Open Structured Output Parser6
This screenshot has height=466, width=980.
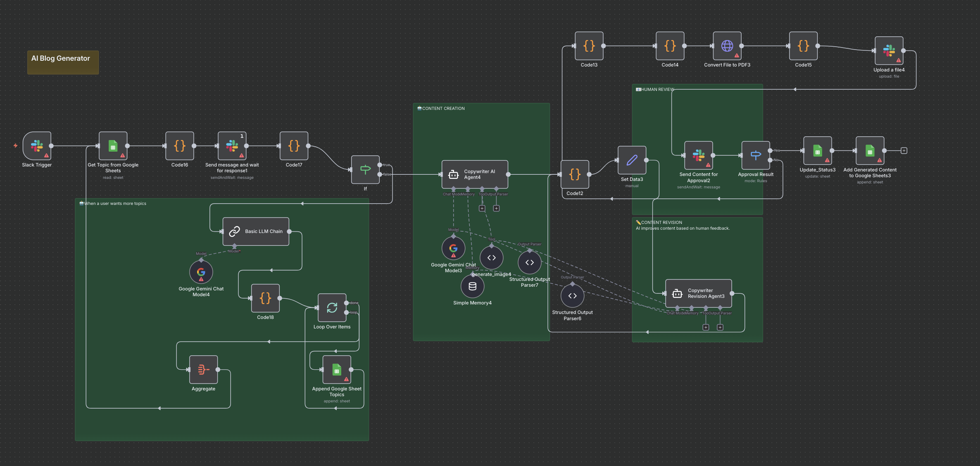(x=572, y=295)
